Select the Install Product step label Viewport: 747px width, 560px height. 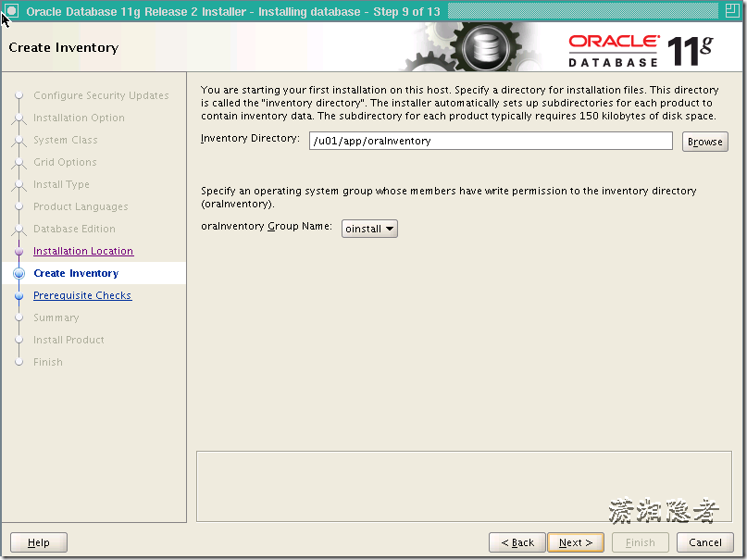(68, 340)
